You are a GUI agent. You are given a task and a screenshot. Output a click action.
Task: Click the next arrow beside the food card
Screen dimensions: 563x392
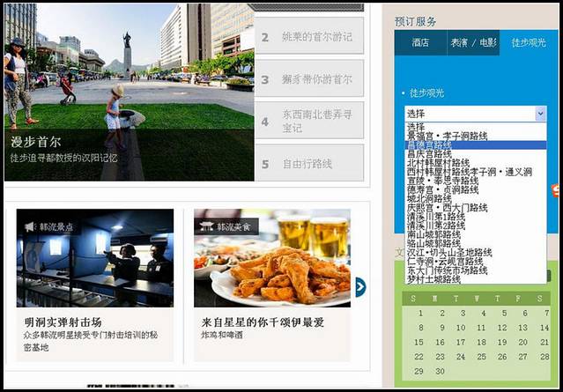359,286
